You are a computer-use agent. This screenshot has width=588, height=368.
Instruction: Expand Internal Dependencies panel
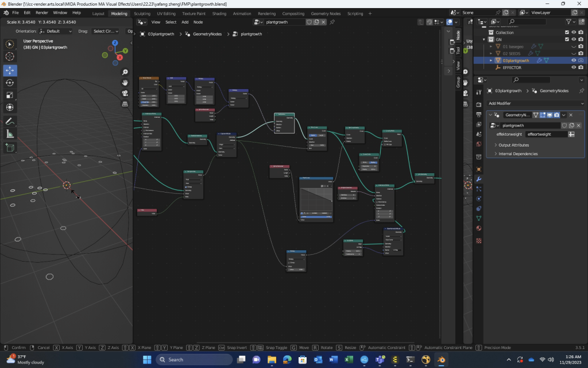coord(518,154)
